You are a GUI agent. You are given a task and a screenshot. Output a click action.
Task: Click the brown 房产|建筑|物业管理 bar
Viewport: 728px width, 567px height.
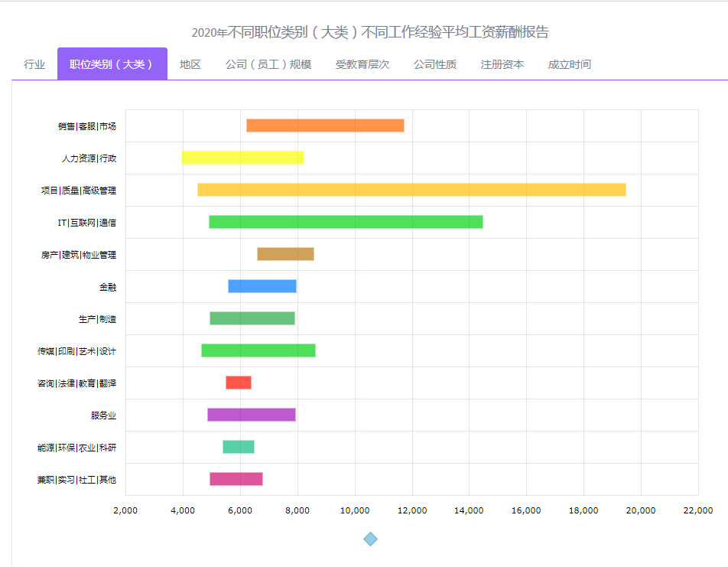pos(285,254)
